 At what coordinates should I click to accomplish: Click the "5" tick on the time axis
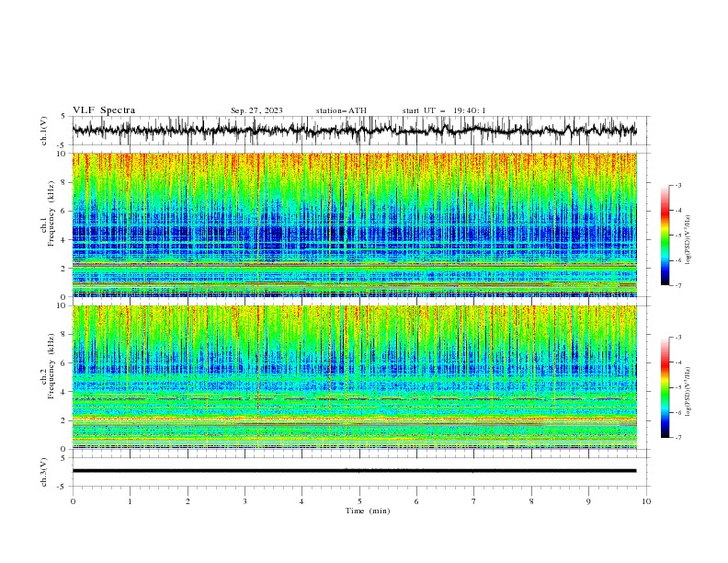tap(359, 501)
